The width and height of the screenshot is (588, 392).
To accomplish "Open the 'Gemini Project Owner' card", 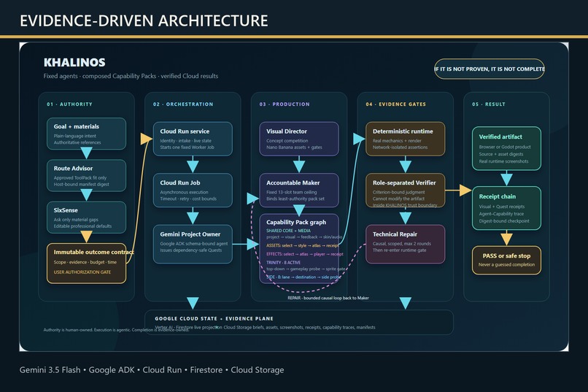I will 193,244.
